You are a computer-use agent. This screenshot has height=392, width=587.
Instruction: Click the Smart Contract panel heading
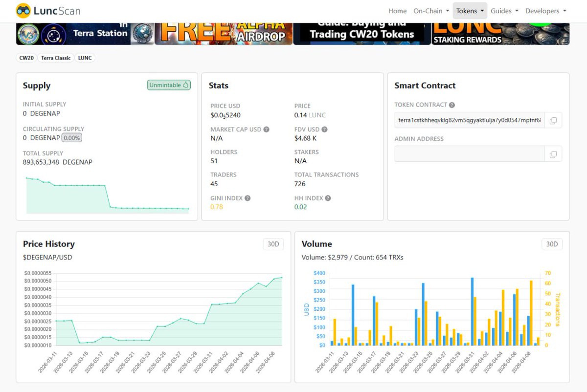point(425,86)
